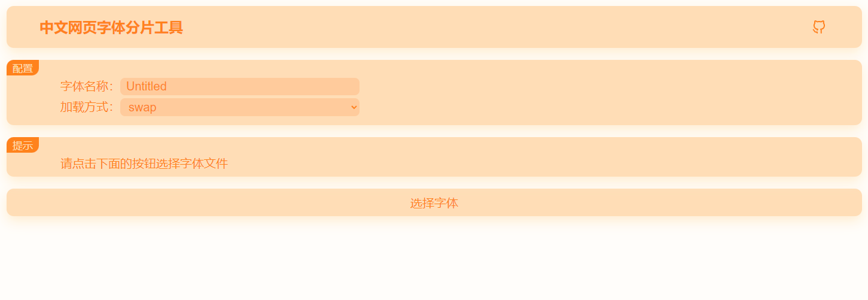Click the 提示 section tag
This screenshot has height=300, width=868.
(x=23, y=146)
